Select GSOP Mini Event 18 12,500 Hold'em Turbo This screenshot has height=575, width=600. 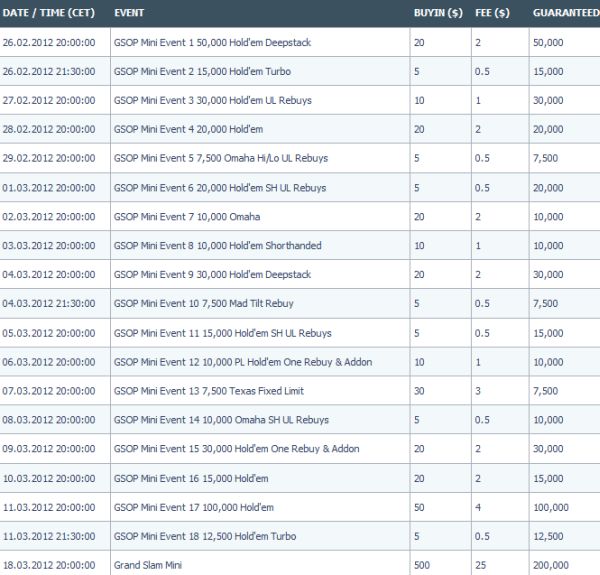[x=205, y=536]
